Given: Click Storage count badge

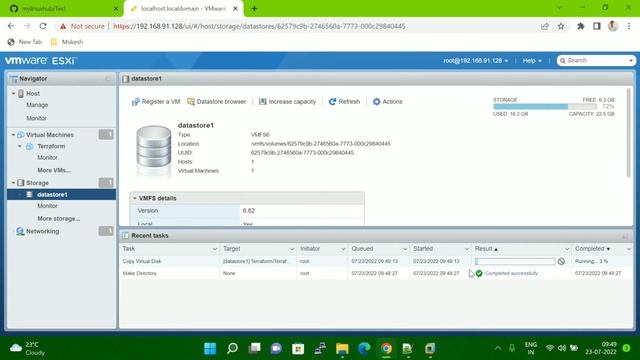Looking at the screenshot, I should point(106,182).
